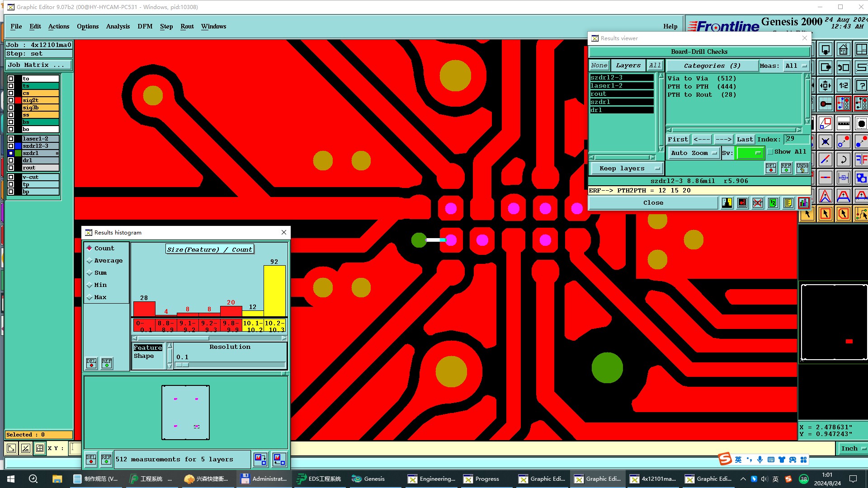
Task: Open the Meas All dropdown
Action: 796,66
